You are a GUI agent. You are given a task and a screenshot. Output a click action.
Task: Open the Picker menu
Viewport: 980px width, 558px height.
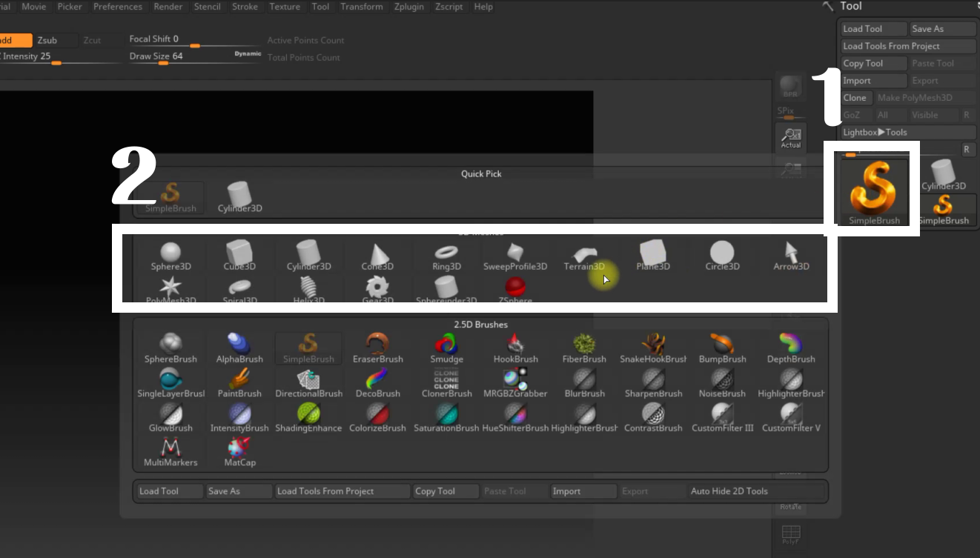70,7
